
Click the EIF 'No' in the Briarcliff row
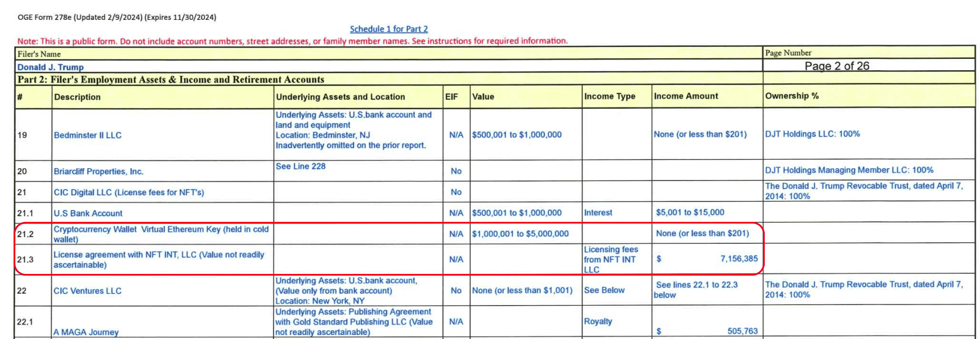(456, 171)
